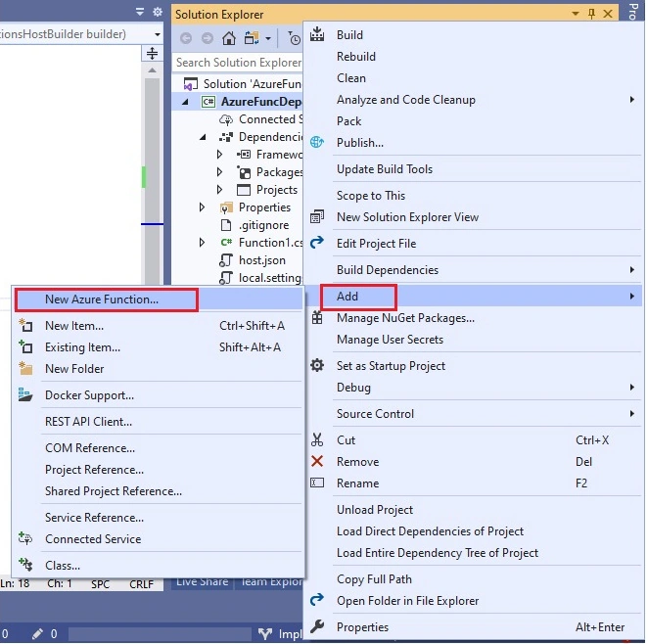Choose Rebuild from the context menu
The height and width of the screenshot is (644, 648).
pyautogui.click(x=356, y=56)
